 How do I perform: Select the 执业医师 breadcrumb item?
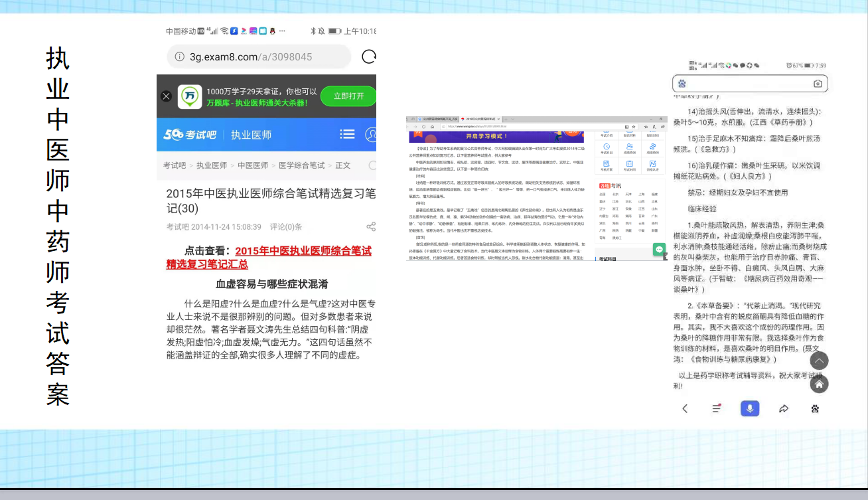pos(212,165)
